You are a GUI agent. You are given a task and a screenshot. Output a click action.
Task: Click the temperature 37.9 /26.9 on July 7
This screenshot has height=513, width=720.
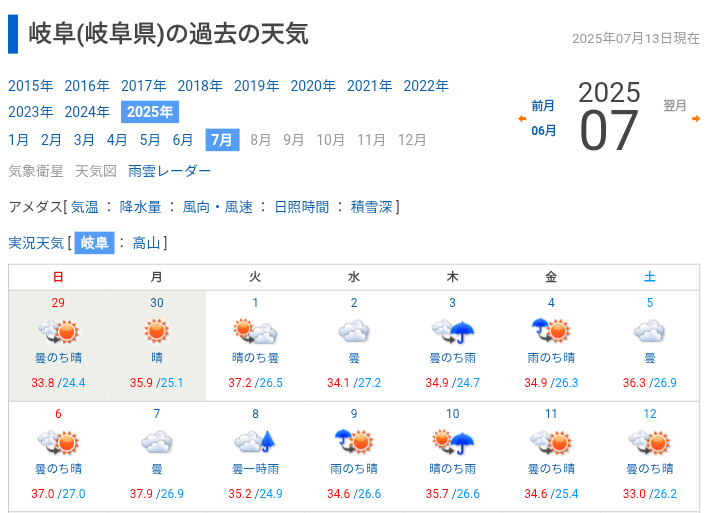157,494
